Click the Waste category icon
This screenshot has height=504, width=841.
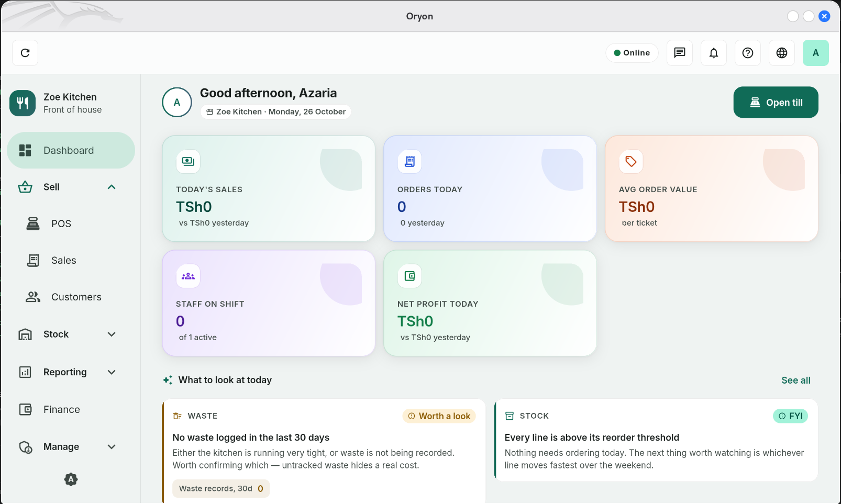178,416
